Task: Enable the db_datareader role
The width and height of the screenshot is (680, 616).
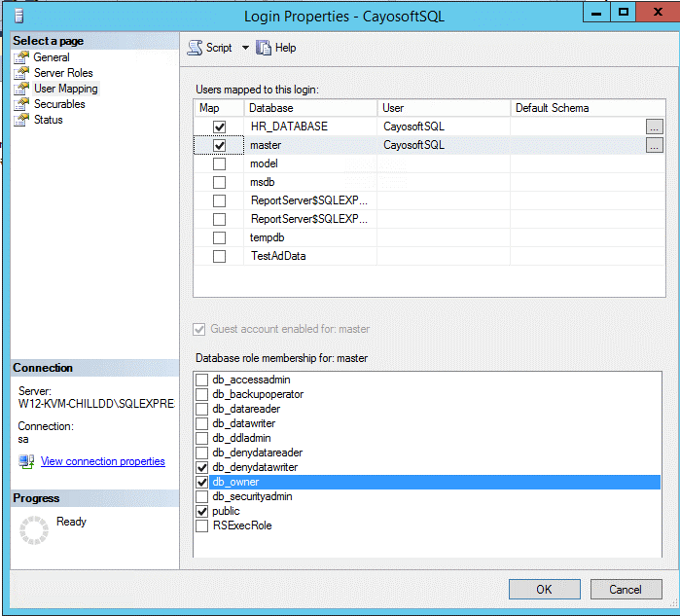Action: 201,409
